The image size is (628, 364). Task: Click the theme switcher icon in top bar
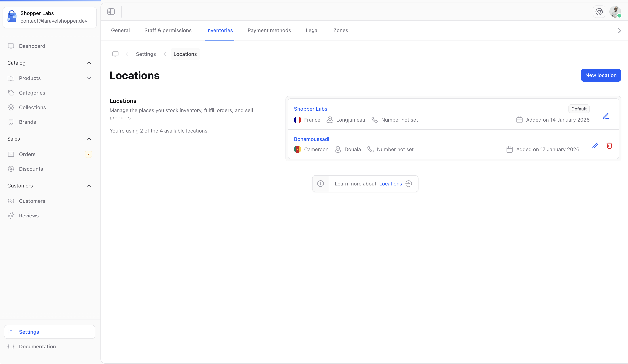point(599,12)
